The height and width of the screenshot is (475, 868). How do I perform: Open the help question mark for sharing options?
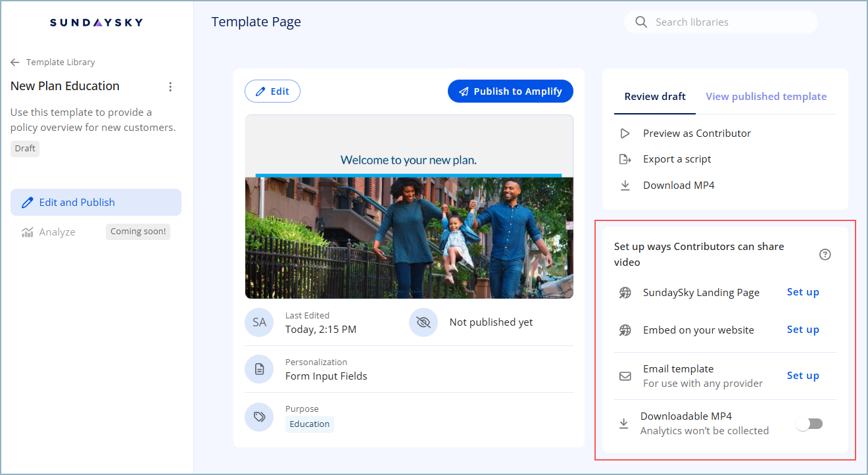[825, 254]
